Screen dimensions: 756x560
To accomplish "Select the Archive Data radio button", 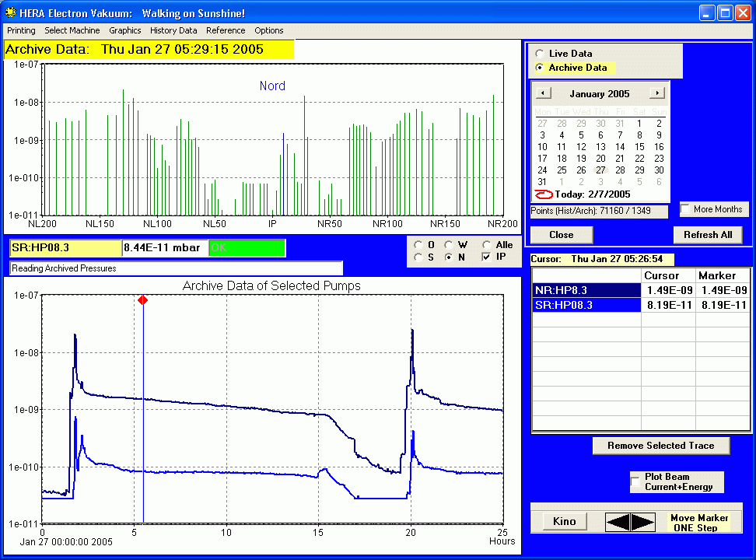I will pos(540,68).
